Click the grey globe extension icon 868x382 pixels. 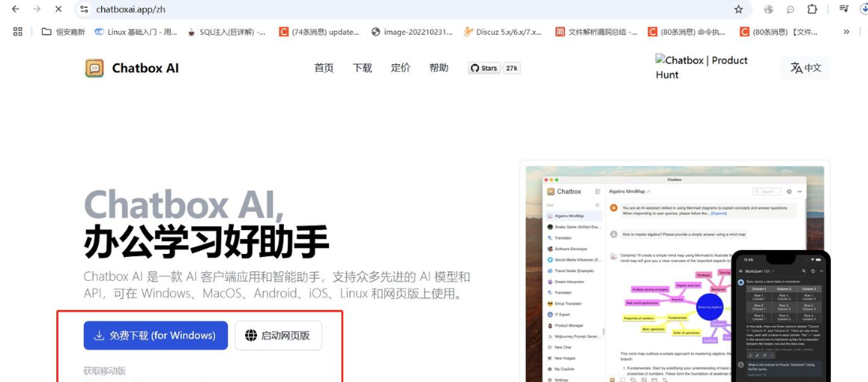coord(768,9)
